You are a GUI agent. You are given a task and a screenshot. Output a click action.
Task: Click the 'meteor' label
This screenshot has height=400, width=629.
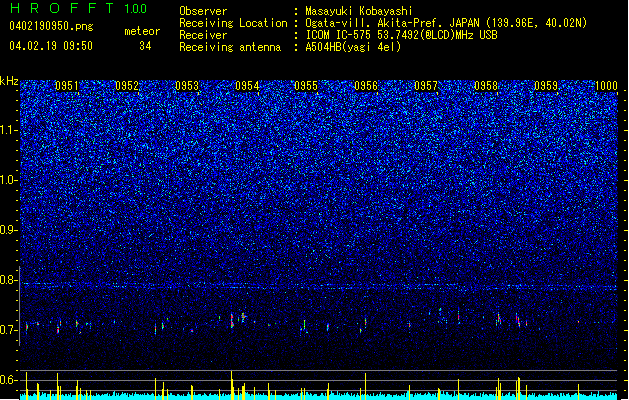(x=142, y=31)
